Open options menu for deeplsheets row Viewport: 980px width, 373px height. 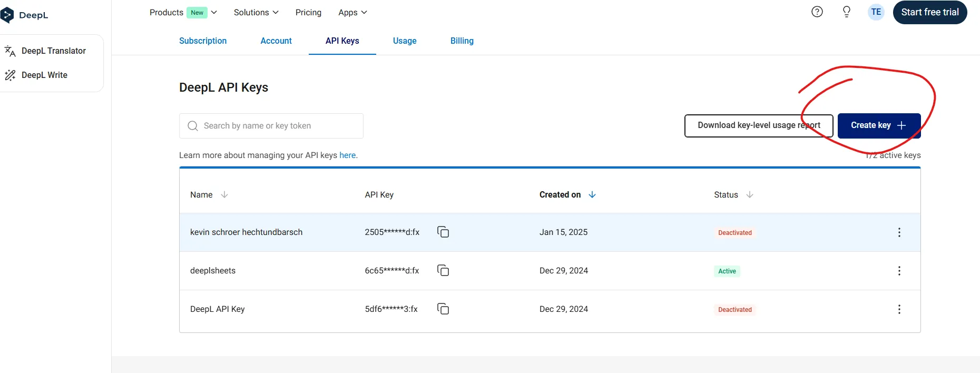tap(899, 271)
